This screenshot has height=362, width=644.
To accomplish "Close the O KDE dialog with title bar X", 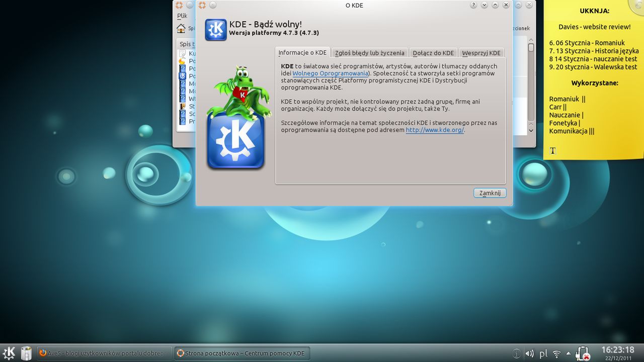I will 506,5.
